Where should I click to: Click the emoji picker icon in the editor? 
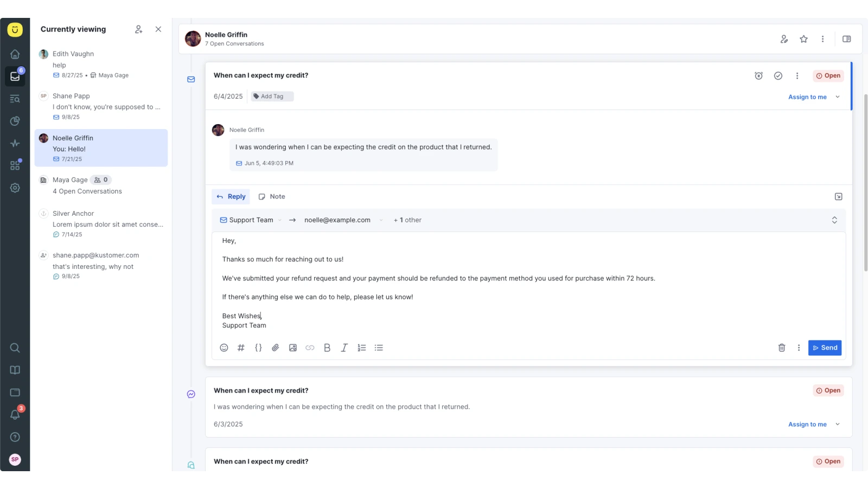[x=224, y=348]
